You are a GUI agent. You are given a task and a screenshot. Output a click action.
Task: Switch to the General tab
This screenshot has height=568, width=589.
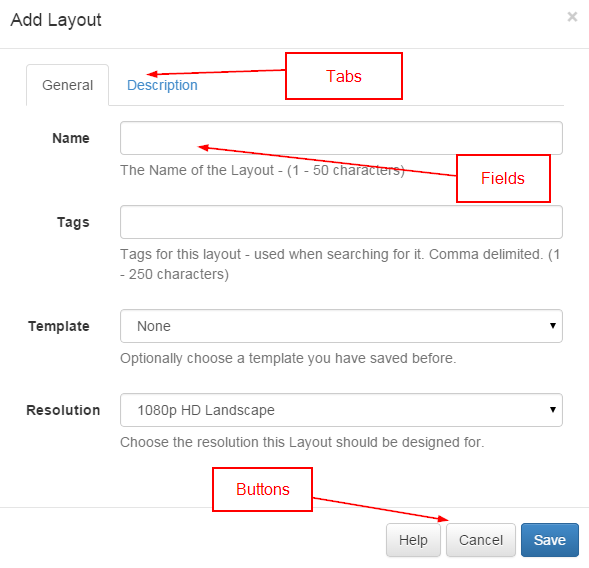point(68,85)
